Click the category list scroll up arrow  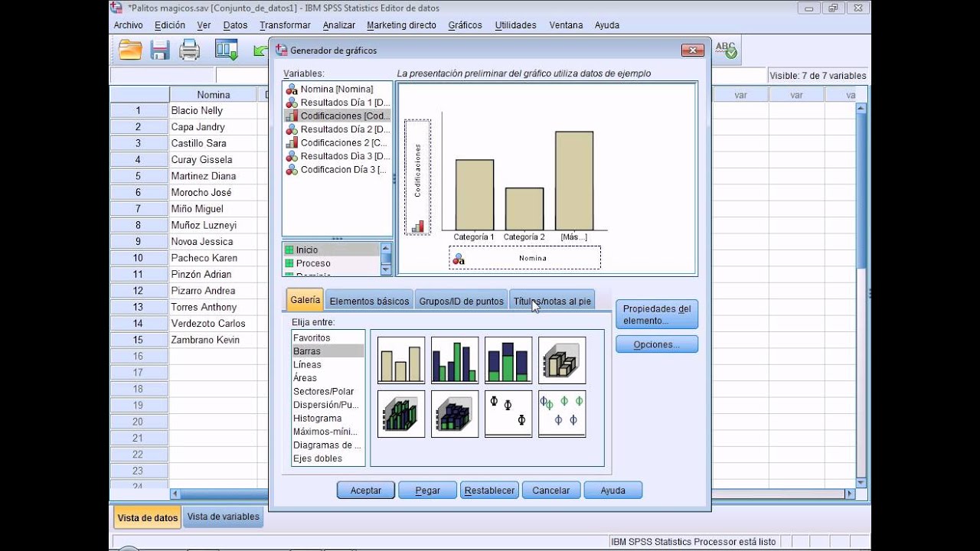(x=386, y=248)
